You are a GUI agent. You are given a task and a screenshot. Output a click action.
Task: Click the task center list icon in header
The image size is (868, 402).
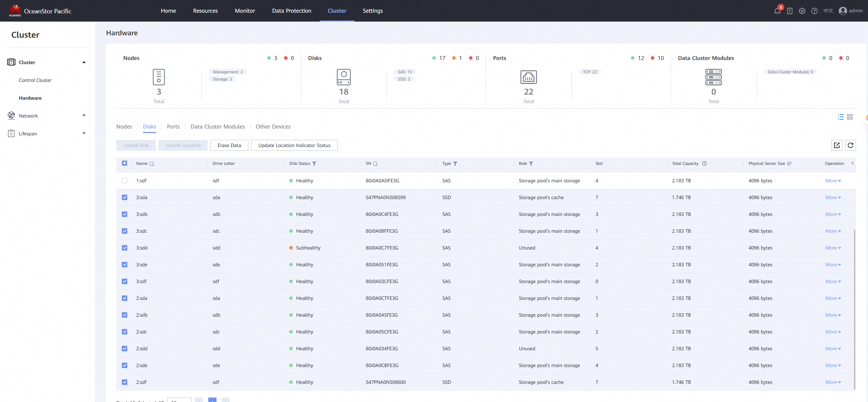[790, 11]
